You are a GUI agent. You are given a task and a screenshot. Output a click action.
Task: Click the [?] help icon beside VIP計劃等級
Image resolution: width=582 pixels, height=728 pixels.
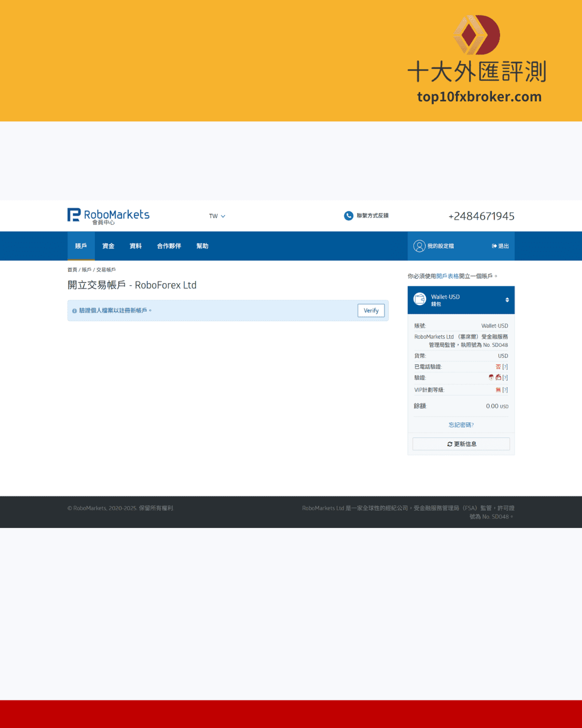point(505,389)
